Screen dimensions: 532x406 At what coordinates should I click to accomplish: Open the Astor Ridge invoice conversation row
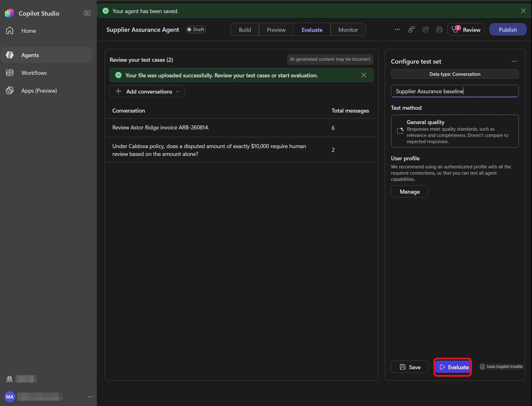tap(241, 128)
